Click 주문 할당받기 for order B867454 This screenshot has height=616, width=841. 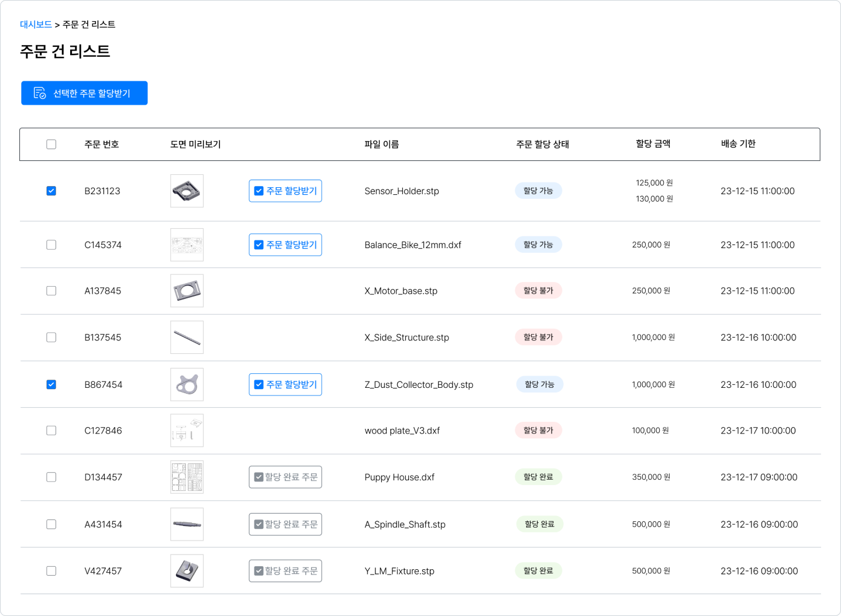point(285,384)
